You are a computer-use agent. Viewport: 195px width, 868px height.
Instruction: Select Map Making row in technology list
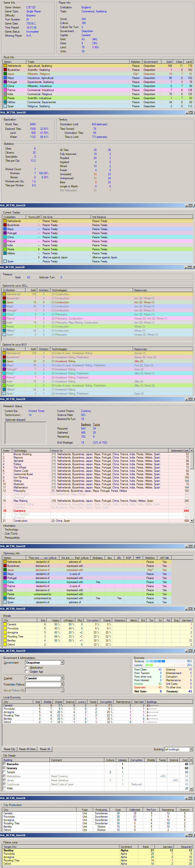pos(96,501)
